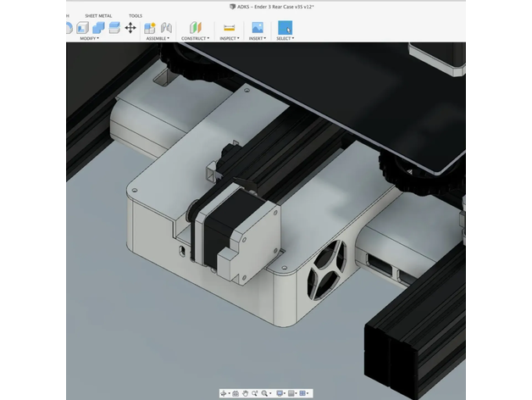
Task: Click the Construct plane icon
Action: tap(197, 28)
